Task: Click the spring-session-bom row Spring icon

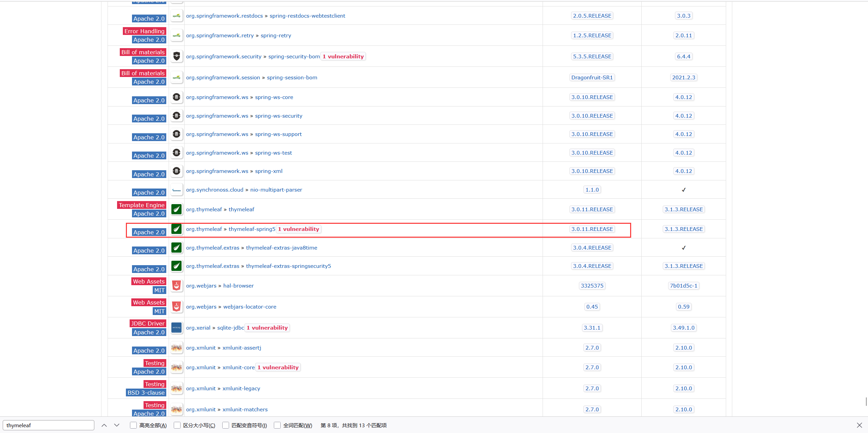Action: pyautogui.click(x=176, y=77)
